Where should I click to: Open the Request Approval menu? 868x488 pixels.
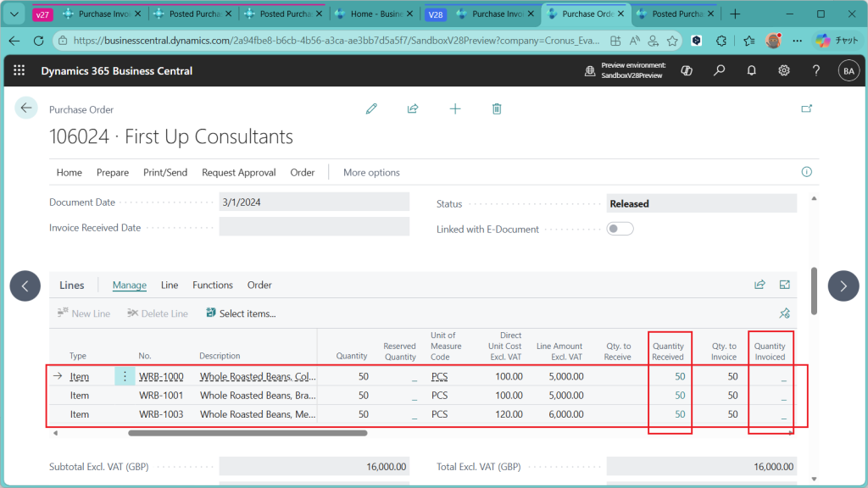[238, 172]
